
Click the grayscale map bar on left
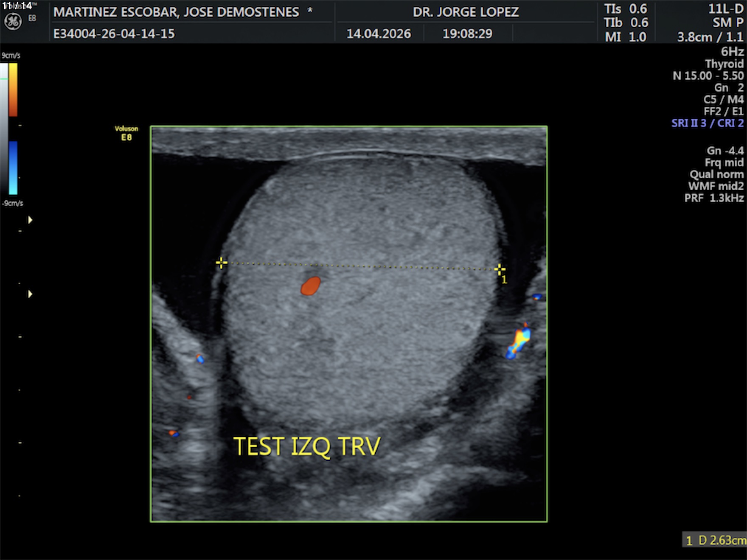pos(4,127)
